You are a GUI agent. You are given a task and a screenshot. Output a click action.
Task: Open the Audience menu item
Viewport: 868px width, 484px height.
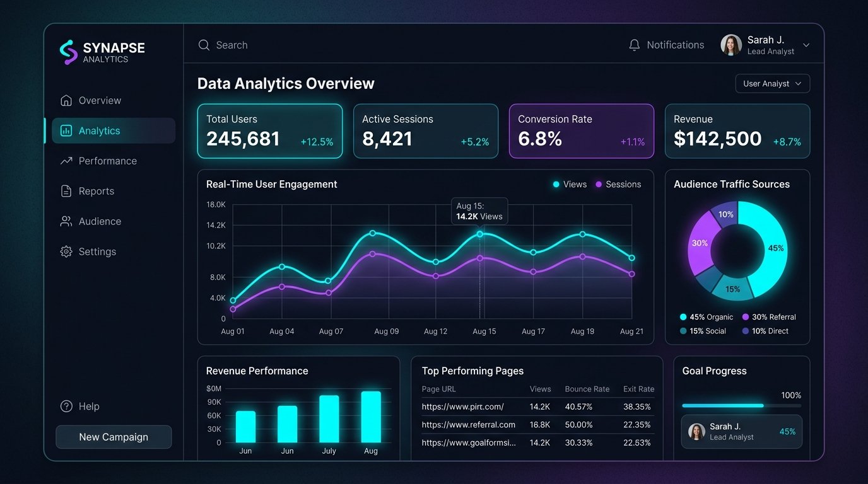point(114,221)
